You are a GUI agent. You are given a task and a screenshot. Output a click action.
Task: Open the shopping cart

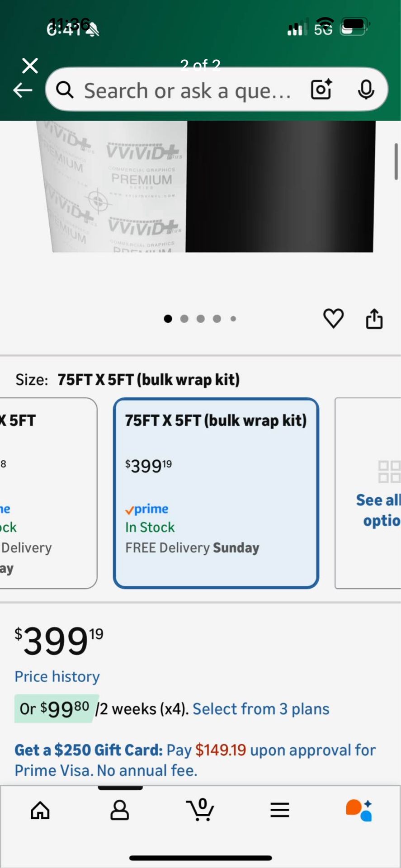pyautogui.click(x=200, y=809)
